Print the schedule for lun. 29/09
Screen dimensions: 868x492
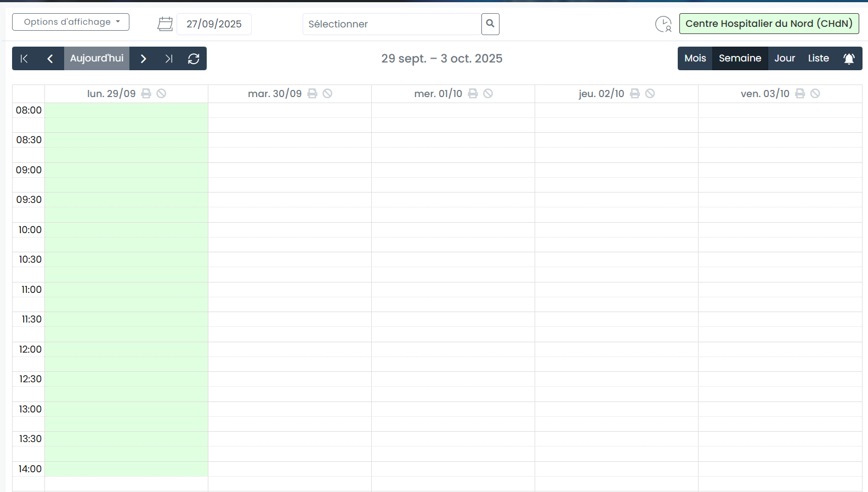coord(146,94)
